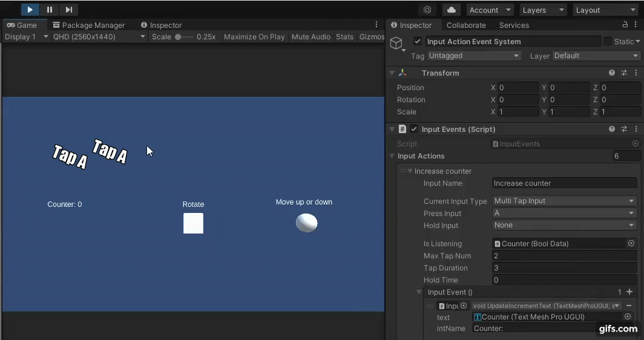644x340 pixels.
Task: Switch to the Package Manager tab
Action: (x=89, y=25)
